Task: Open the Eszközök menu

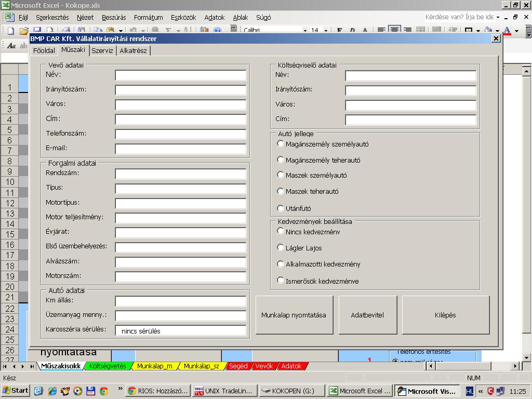Action: tap(183, 17)
